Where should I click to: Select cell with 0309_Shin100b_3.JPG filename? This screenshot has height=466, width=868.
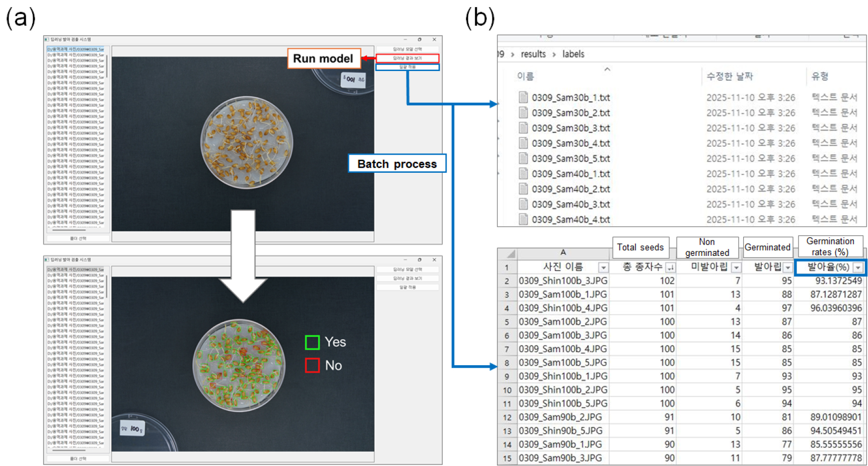click(x=562, y=281)
